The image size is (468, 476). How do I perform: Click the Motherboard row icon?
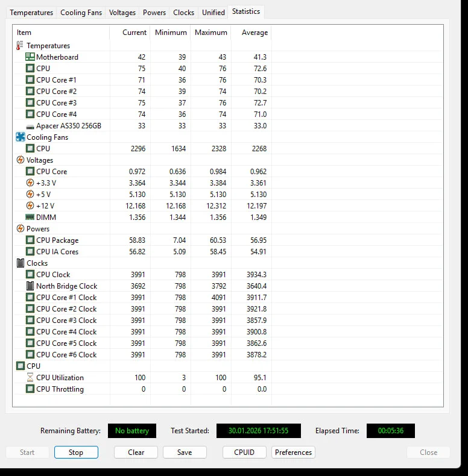(30, 57)
